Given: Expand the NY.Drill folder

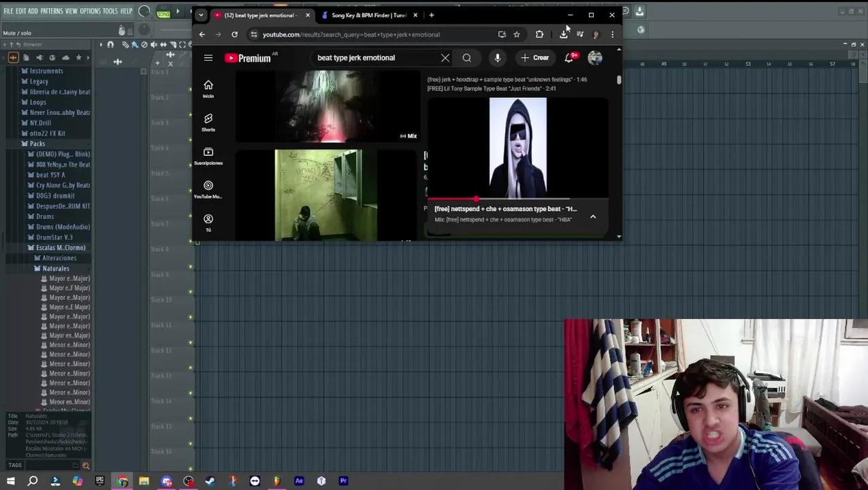Looking at the screenshot, I should tap(37, 123).
